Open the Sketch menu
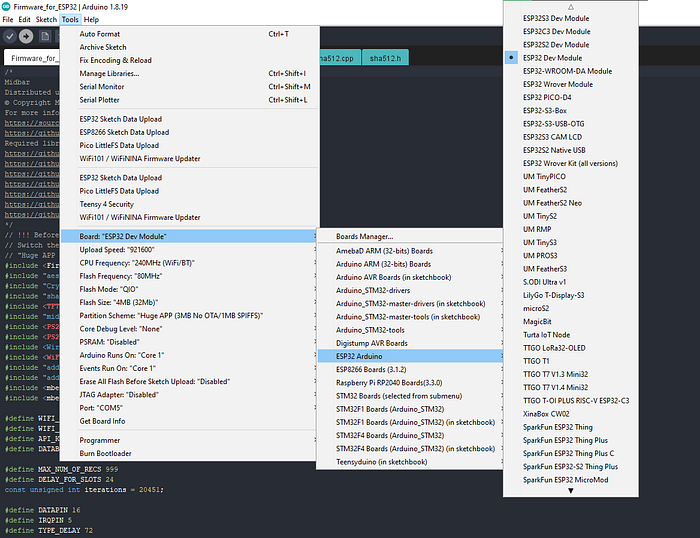Image resolution: width=700 pixels, height=538 pixels. coord(46,19)
